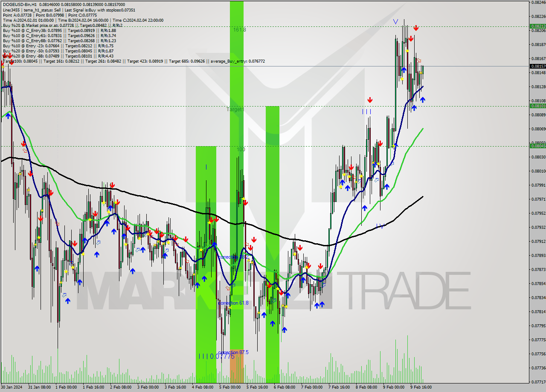Screen dimensions: 546x392
Task: Click the 'Target100: 0.08045' targets summary line
Action: tap(134, 61)
